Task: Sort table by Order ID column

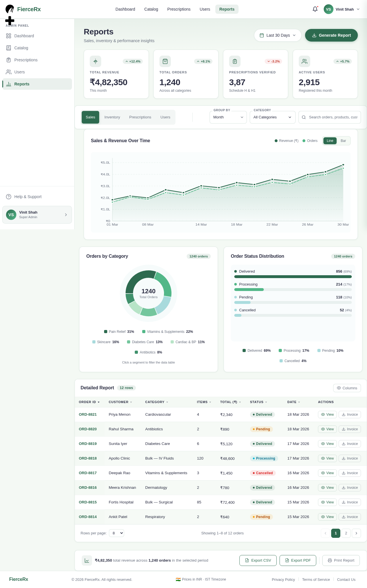Action: [89, 402]
